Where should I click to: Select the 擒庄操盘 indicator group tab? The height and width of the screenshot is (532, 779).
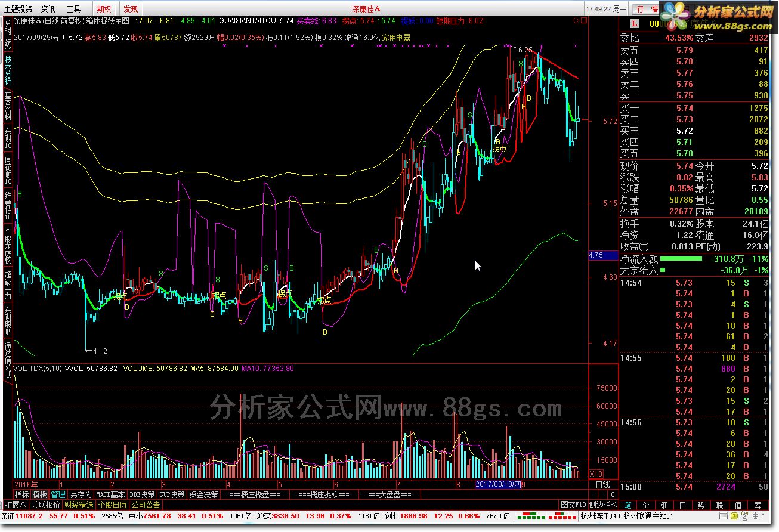(255, 494)
